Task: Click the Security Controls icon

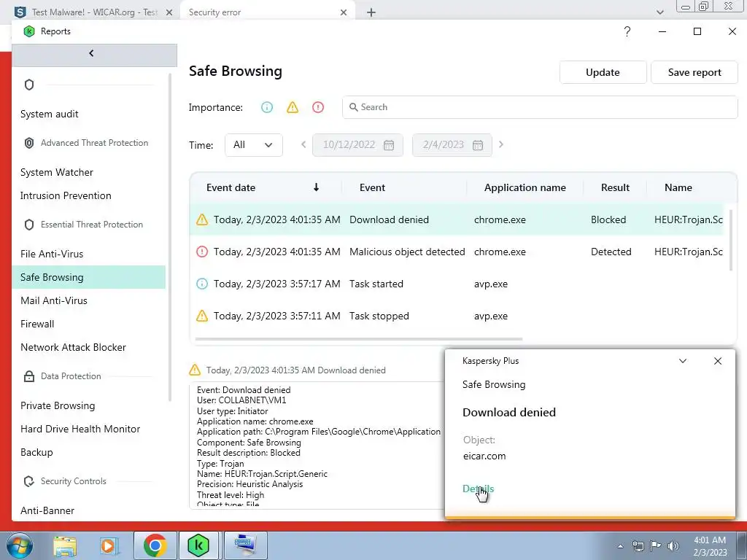Action: pyautogui.click(x=29, y=481)
